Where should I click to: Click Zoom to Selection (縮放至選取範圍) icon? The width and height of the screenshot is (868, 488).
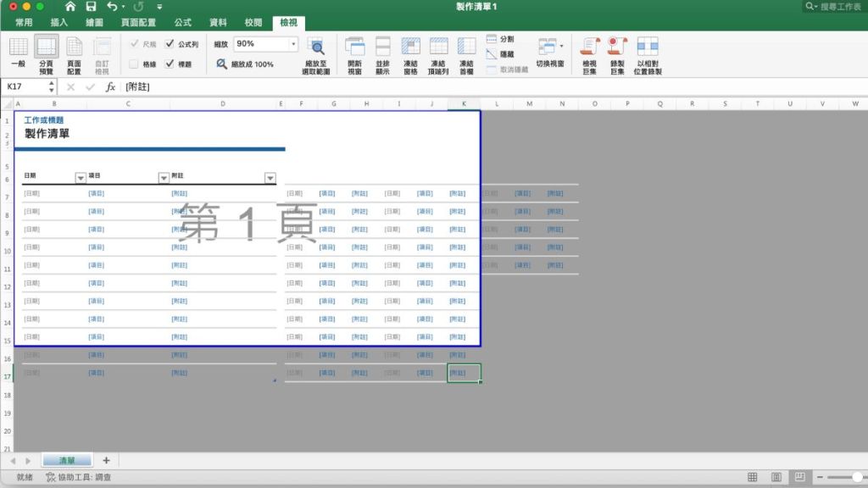[x=316, y=47]
